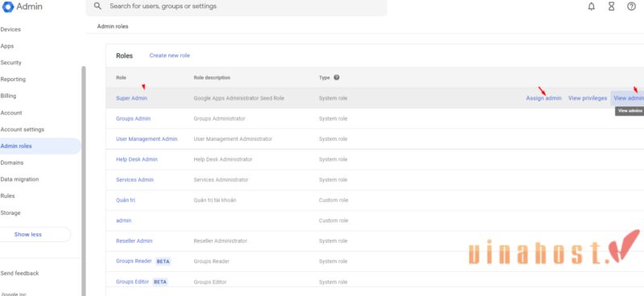This screenshot has height=296, width=644.
Task: Click the Roles heading
Action: coord(125,55)
